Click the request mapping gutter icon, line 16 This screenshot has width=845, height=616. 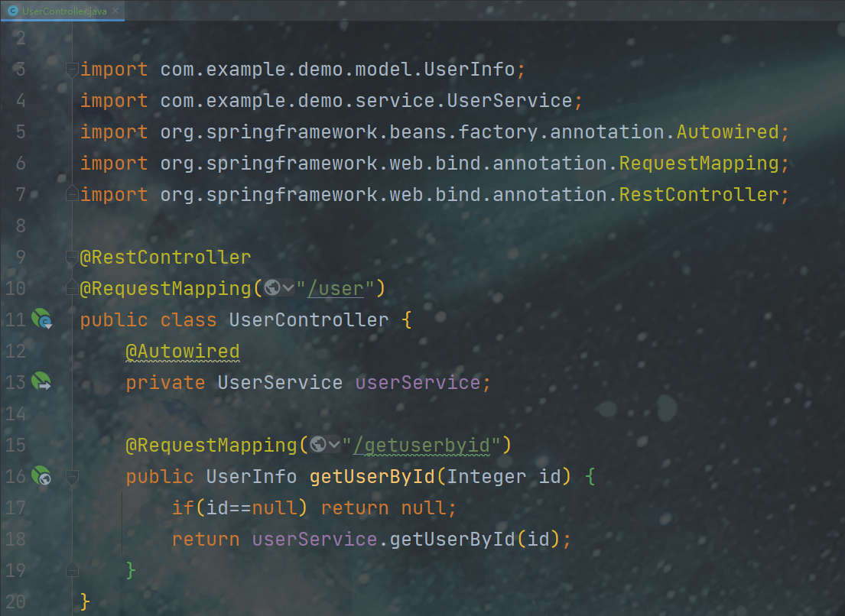coord(41,475)
